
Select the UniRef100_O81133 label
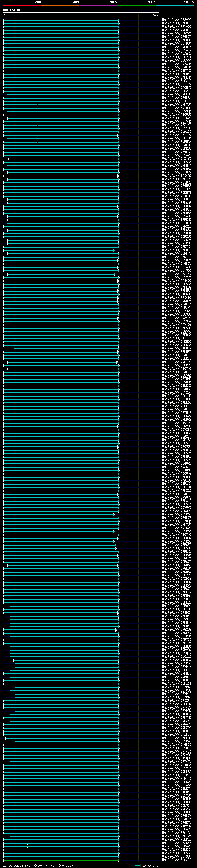176,128
